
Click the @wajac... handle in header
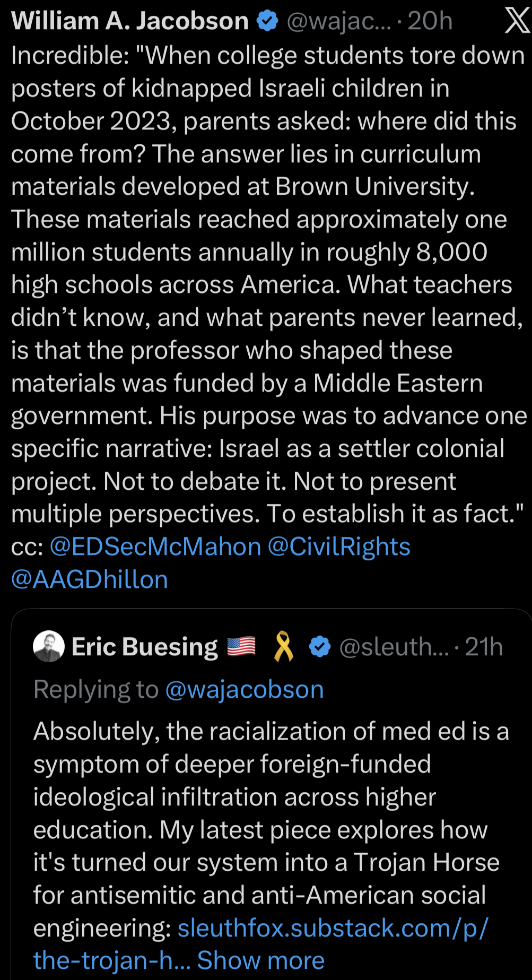point(338,21)
